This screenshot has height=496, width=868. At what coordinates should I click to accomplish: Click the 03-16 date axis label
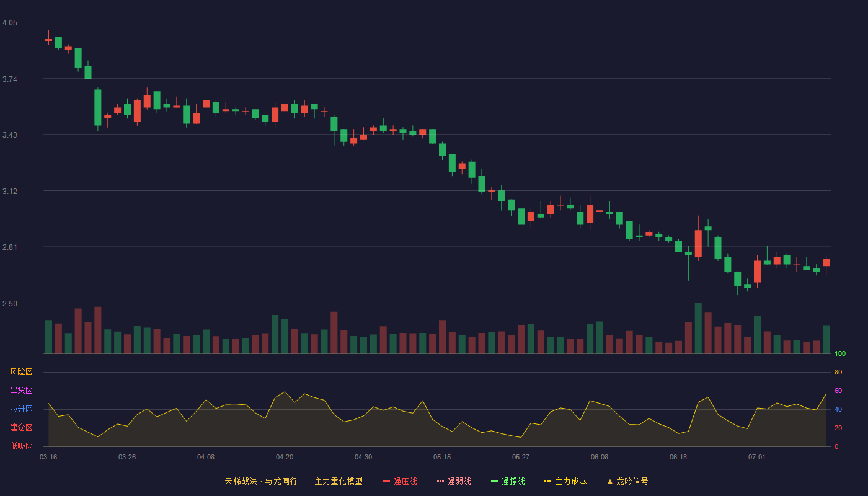48,457
